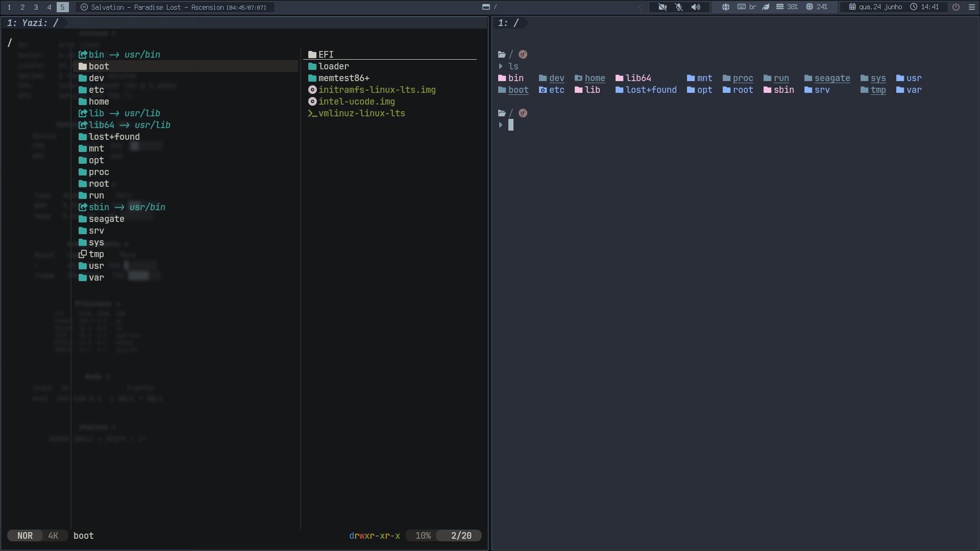Viewport: 980px width, 551px height.
Task: Click the CPU usage 24% indicator
Action: click(817, 7)
